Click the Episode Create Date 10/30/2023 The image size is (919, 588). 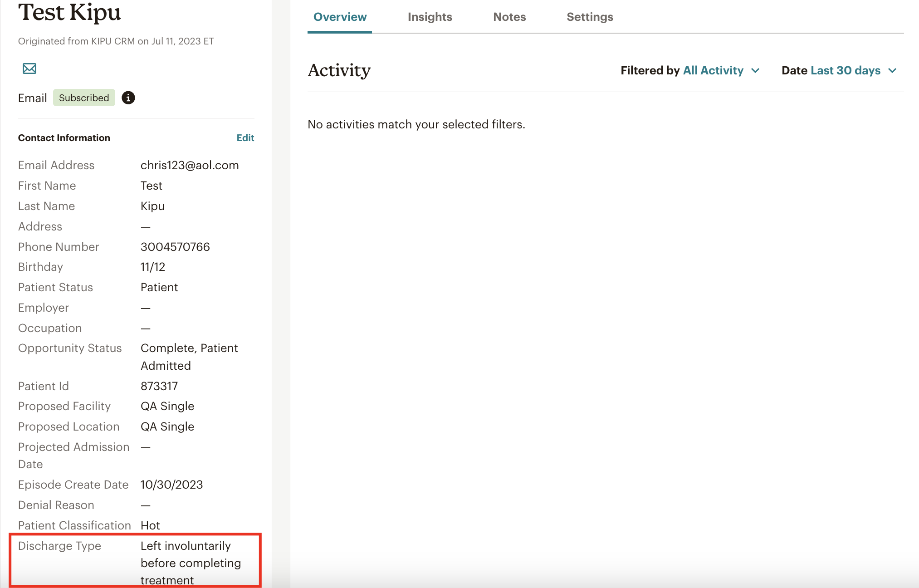pyautogui.click(x=171, y=485)
